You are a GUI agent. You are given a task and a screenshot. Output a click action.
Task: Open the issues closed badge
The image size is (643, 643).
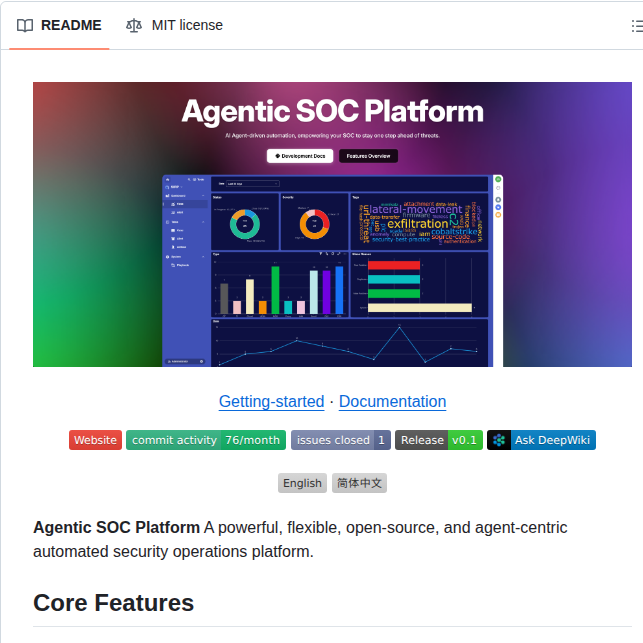(x=340, y=440)
